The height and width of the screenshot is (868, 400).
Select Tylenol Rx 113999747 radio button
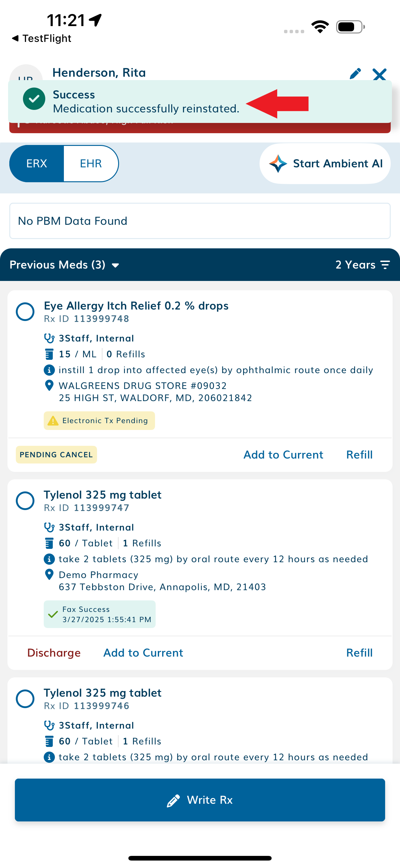pos(25,501)
